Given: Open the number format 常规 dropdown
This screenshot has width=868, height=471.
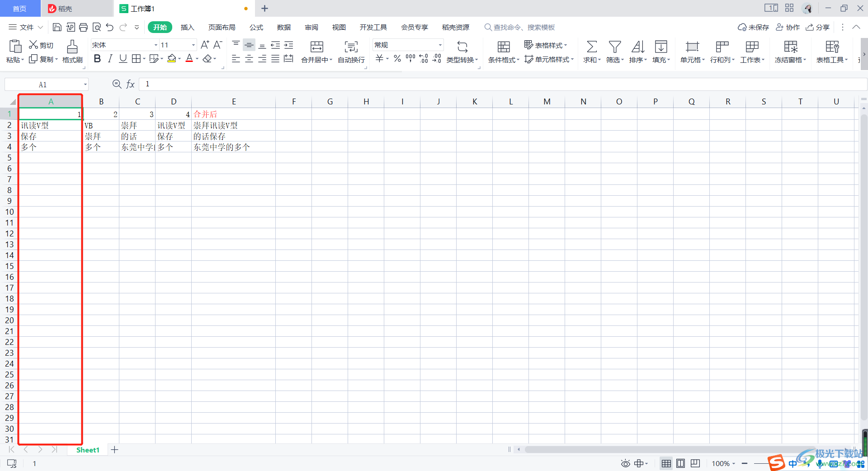Looking at the screenshot, I should pyautogui.click(x=440, y=45).
